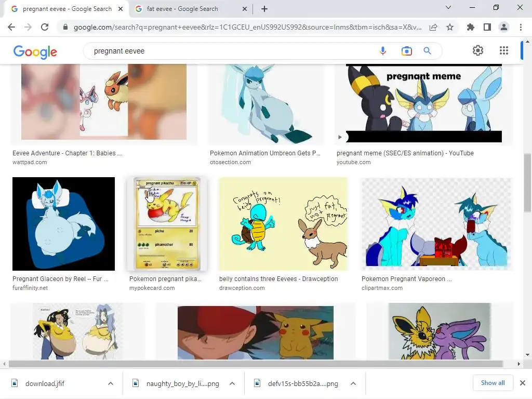
Task: Click the horizontal scrollbar left arrow
Action: (x=4, y=364)
